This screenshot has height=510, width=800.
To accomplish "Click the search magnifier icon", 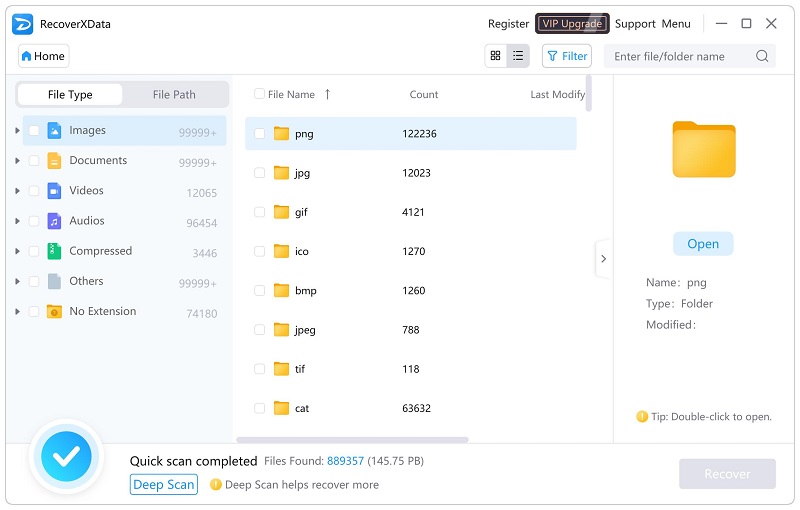I will [762, 56].
